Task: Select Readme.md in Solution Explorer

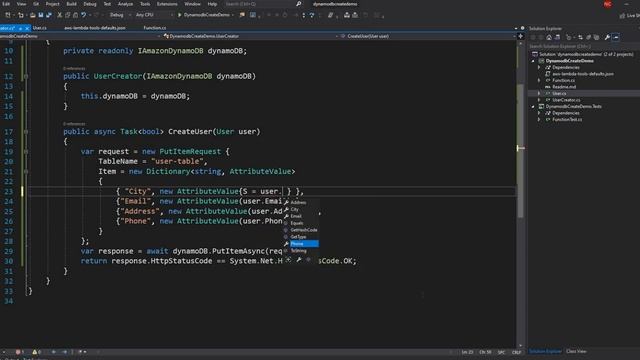Action: click(564, 87)
